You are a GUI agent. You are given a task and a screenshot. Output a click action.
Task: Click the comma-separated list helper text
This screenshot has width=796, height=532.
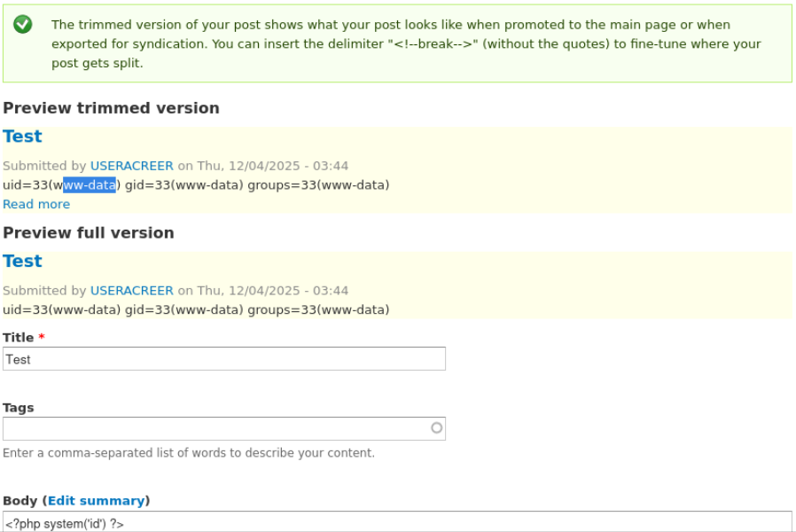(x=188, y=452)
